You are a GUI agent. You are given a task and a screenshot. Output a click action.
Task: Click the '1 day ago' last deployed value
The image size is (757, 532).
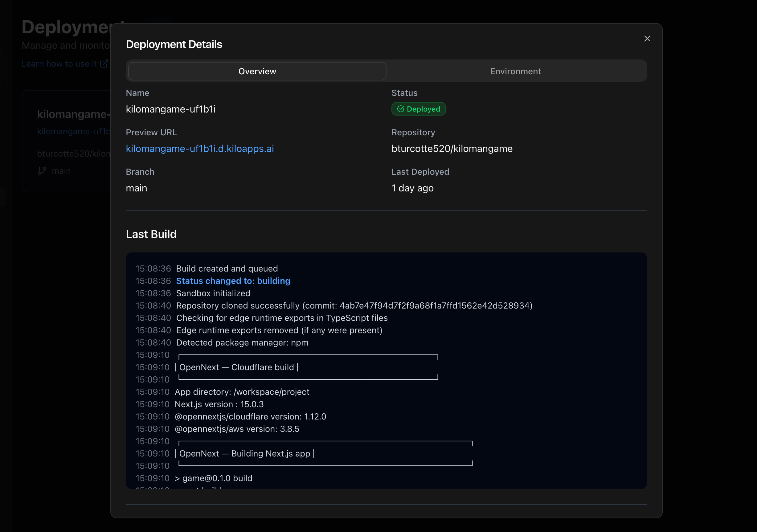pyautogui.click(x=412, y=188)
